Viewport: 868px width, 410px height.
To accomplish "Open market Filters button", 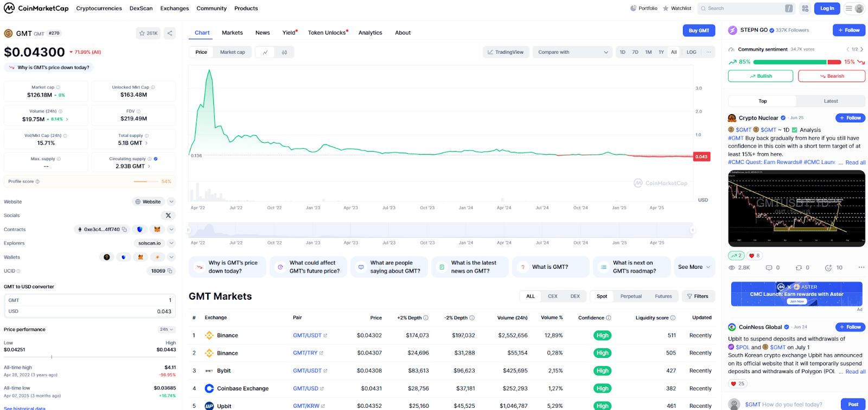I will 698,297.
